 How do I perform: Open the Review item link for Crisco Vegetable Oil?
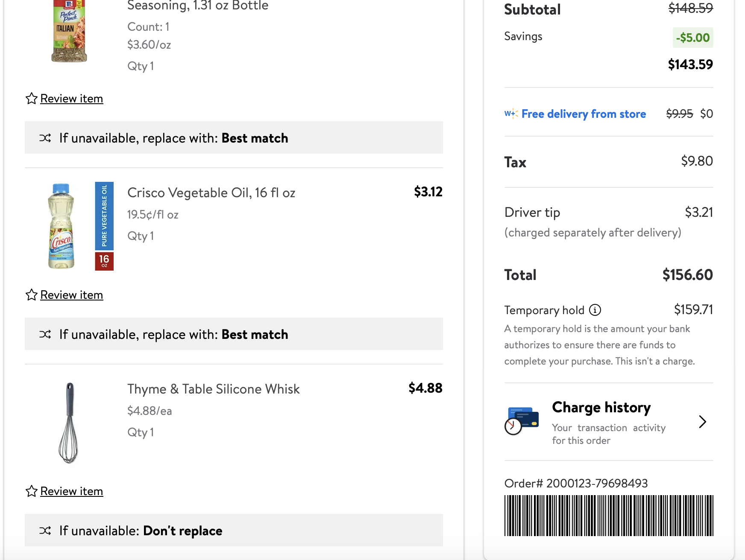point(71,295)
